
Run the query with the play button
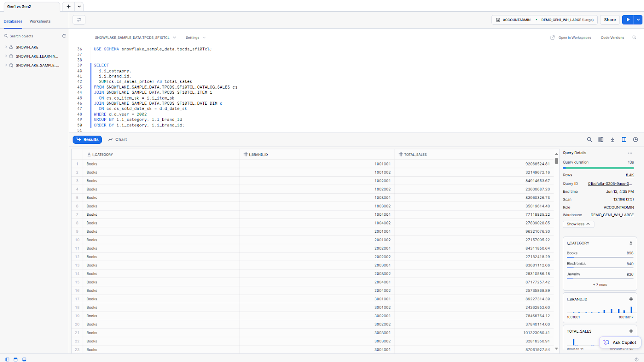point(627,20)
